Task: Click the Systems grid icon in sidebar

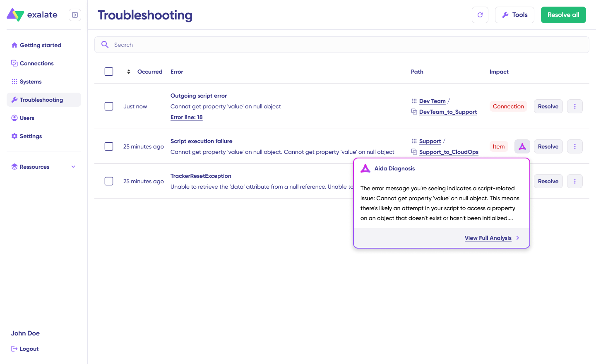Action: tap(14, 81)
